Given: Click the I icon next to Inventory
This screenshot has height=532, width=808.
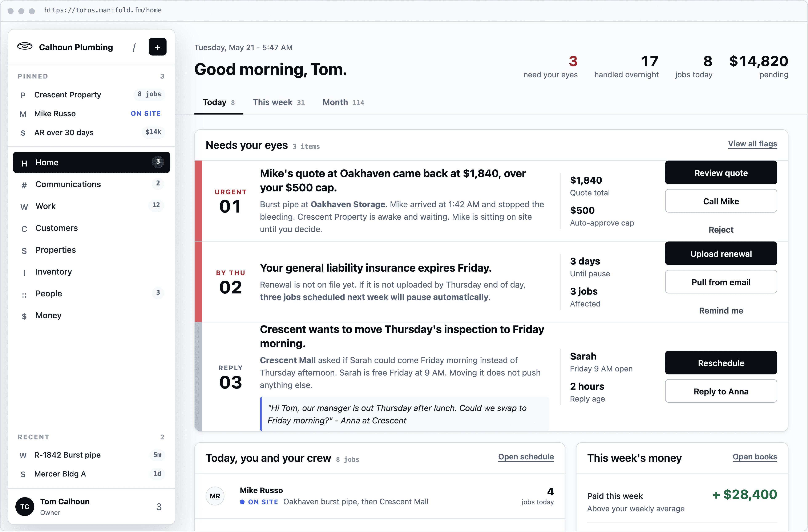Looking at the screenshot, I should pyautogui.click(x=24, y=273).
